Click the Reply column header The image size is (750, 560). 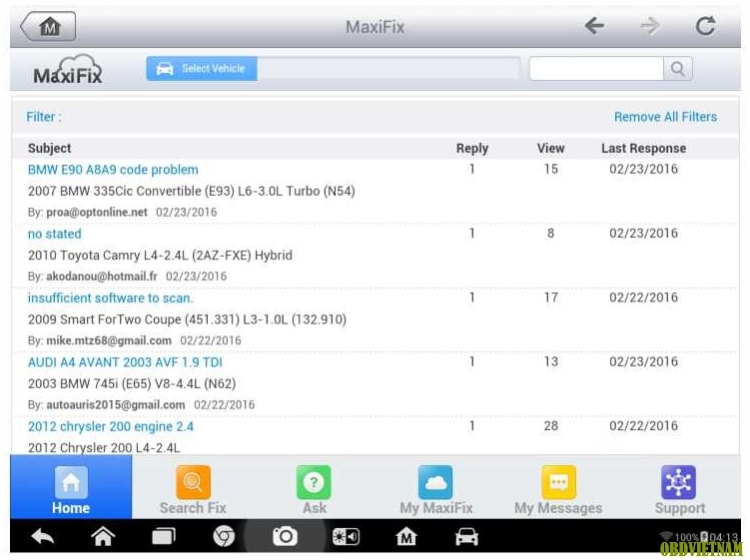tap(472, 149)
